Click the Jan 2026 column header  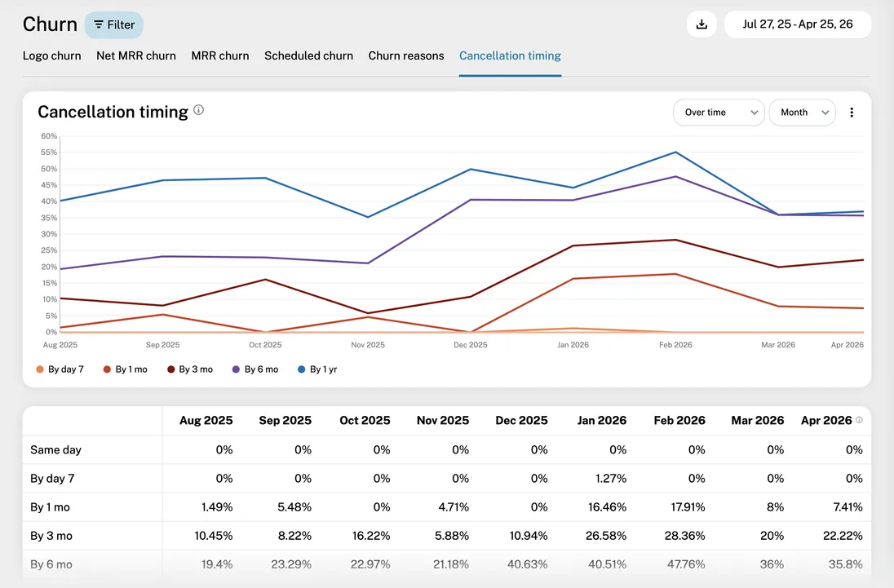(x=601, y=421)
